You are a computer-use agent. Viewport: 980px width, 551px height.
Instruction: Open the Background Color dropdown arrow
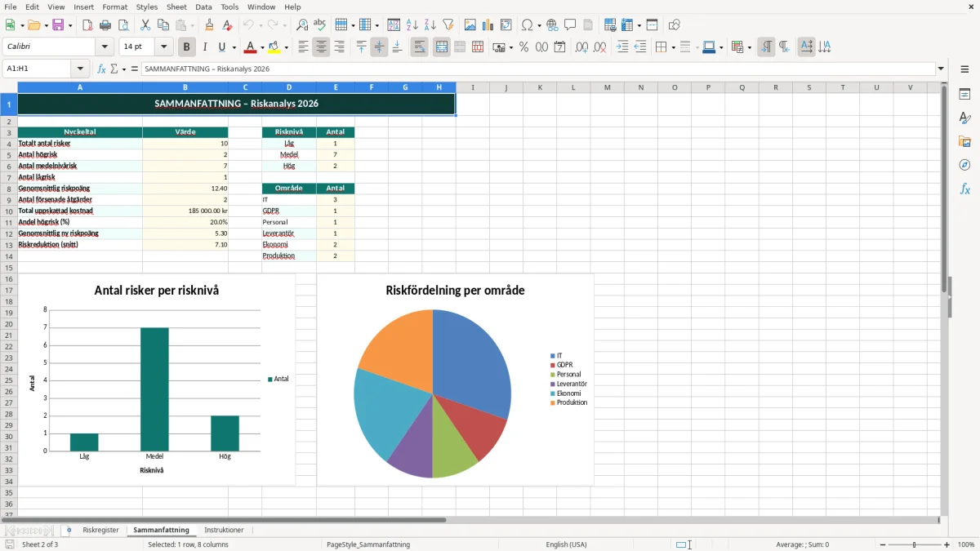[286, 47]
